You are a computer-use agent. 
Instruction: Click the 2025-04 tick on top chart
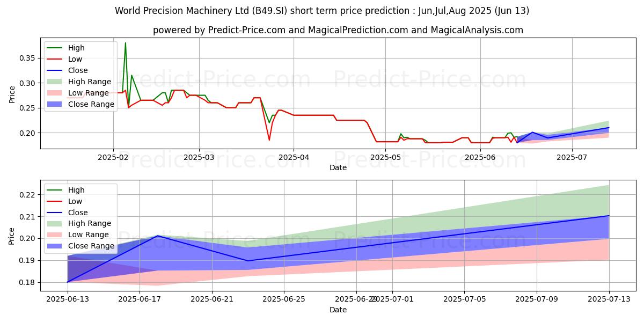point(293,157)
